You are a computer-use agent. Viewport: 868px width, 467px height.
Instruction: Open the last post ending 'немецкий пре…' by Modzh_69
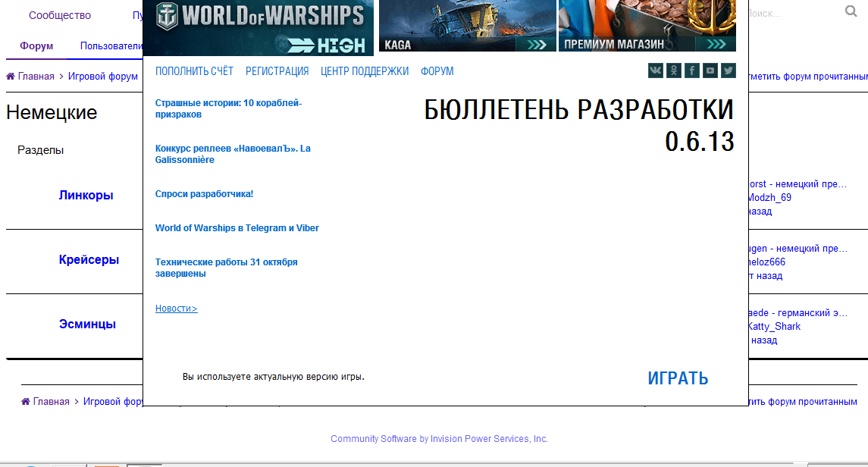click(797, 184)
